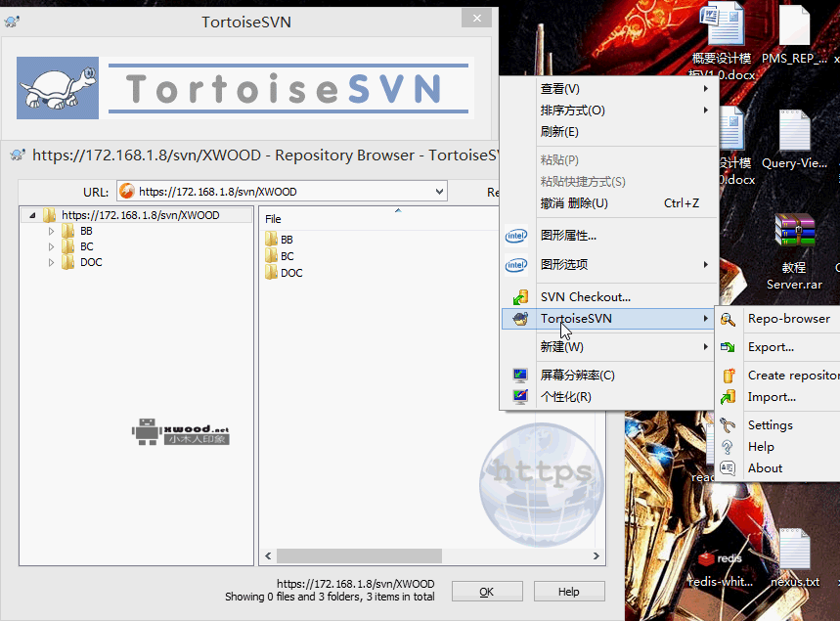This screenshot has height=621, width=840.
Task: Click the URL input field
Action: pyautogui.click(x=282, y=192)
